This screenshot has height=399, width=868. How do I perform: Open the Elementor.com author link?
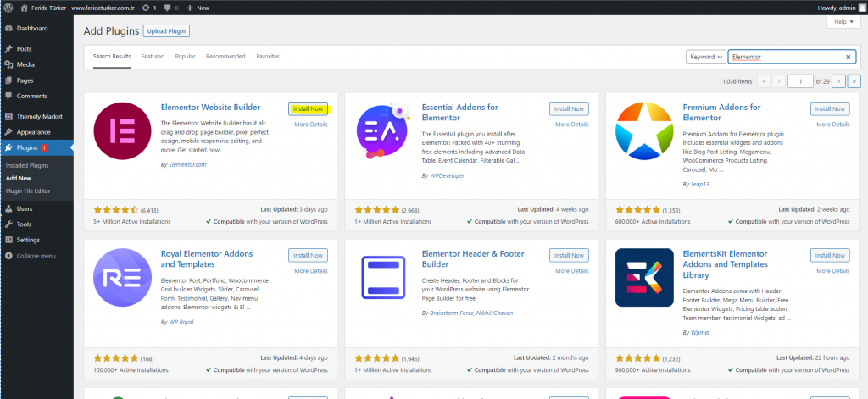coord(187,164)
